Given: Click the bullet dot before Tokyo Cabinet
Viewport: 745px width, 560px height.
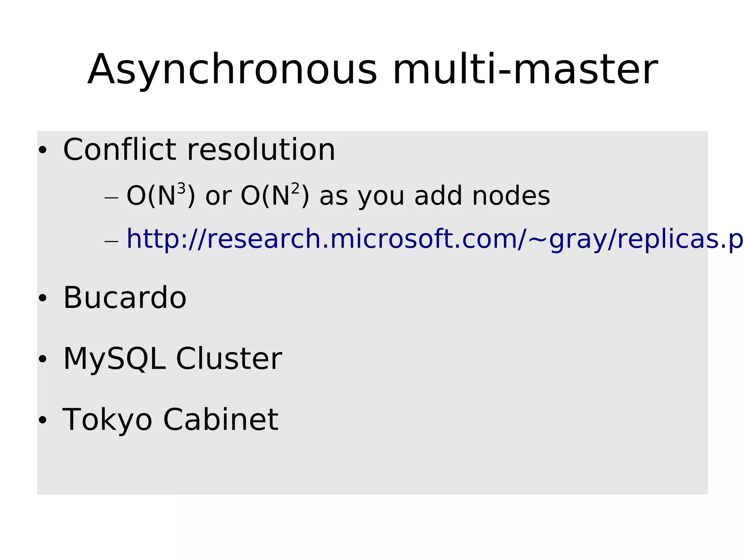Looking at the screenshot, I should pos(43,420).
